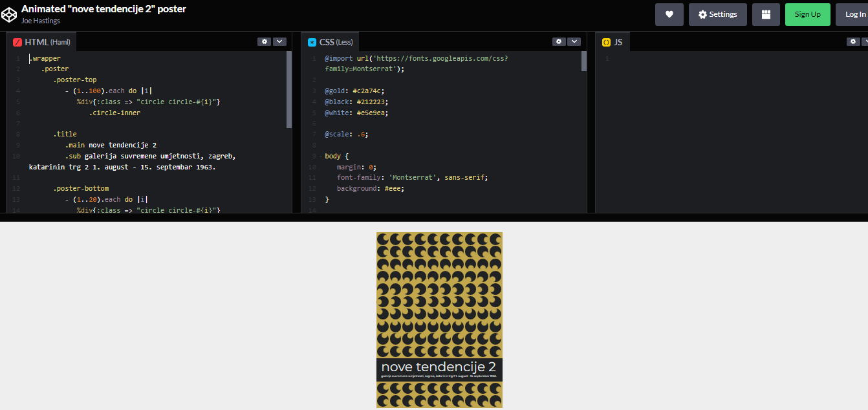This screenshot has width=868, height=410.
Task: Click the yellow JS parentheses icon
Action: coord(606,42)
